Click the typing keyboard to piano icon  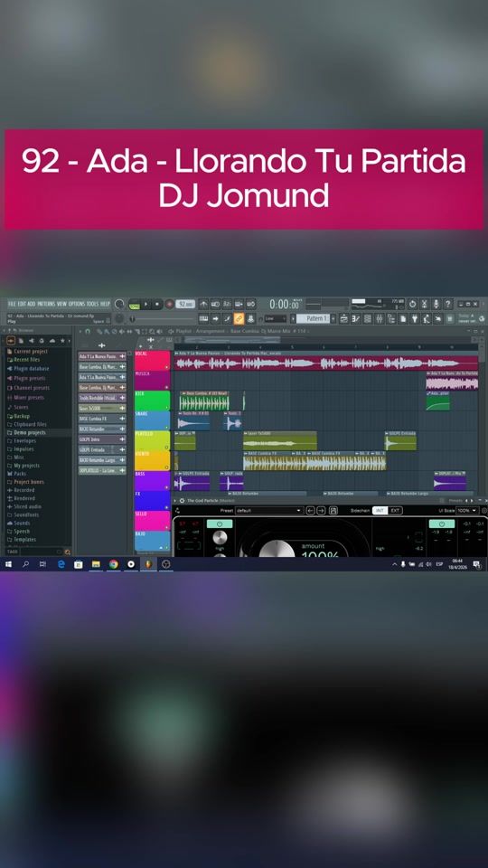coord(203,318)
